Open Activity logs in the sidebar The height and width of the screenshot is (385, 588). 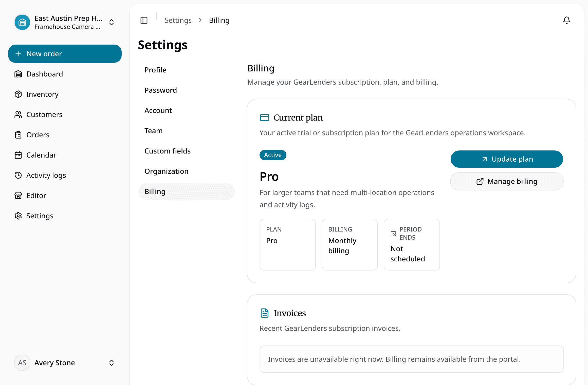point(65,175)
